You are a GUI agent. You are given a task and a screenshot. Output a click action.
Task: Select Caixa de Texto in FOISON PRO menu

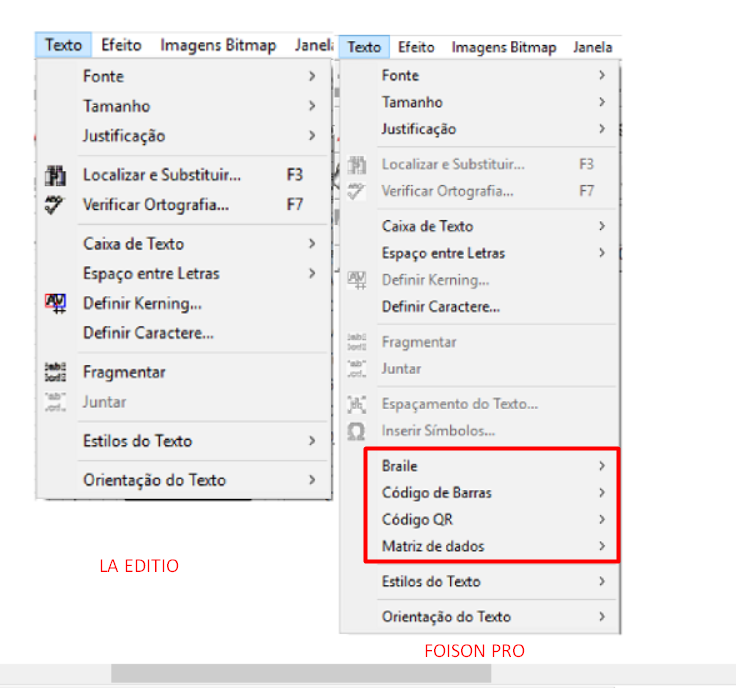(x=479, y=226)
